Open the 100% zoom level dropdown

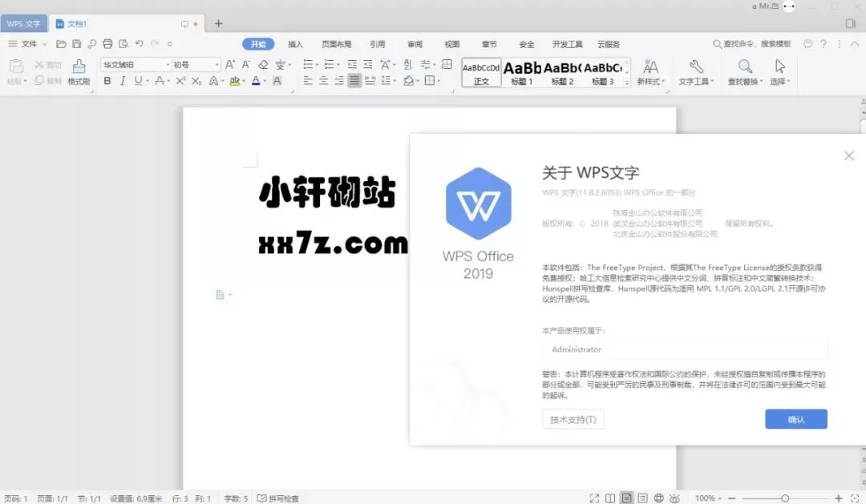coord(707,498)
